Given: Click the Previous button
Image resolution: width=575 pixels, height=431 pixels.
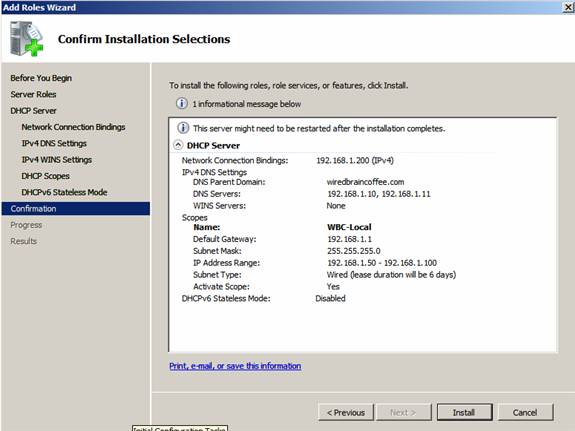Looking at the screenshot, I should pyautogui.click(x=346, y=413).
